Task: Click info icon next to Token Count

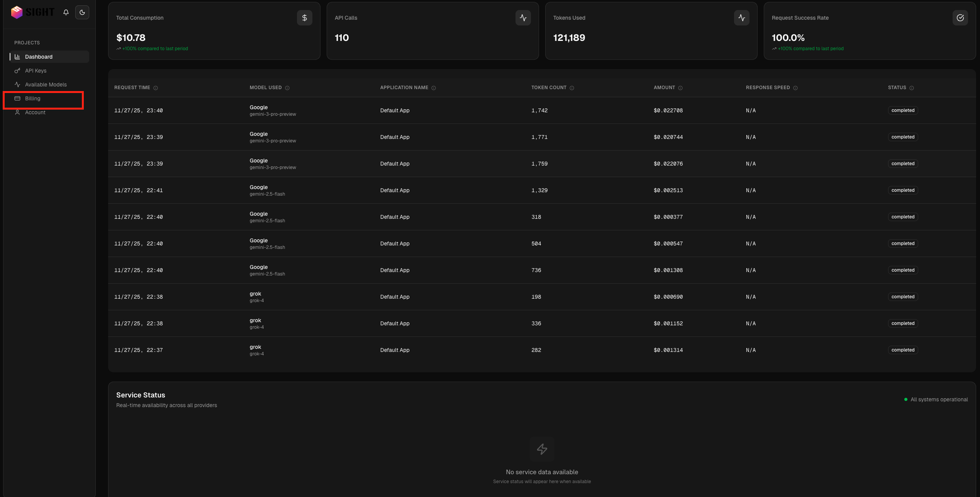Action: [x=572, y=88]
